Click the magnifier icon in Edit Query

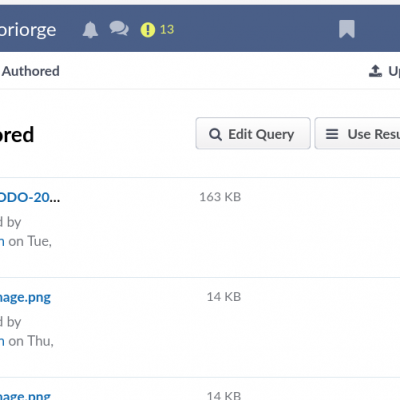click(x=215, y=135)
